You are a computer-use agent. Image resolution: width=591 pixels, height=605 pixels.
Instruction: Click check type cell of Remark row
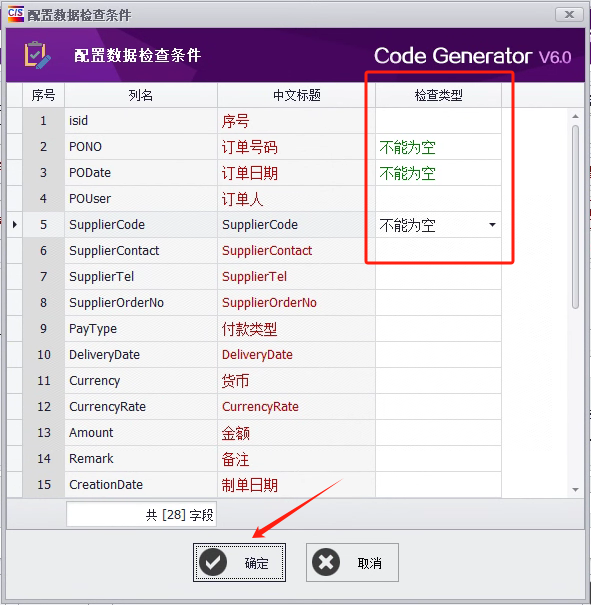[438, 459]
